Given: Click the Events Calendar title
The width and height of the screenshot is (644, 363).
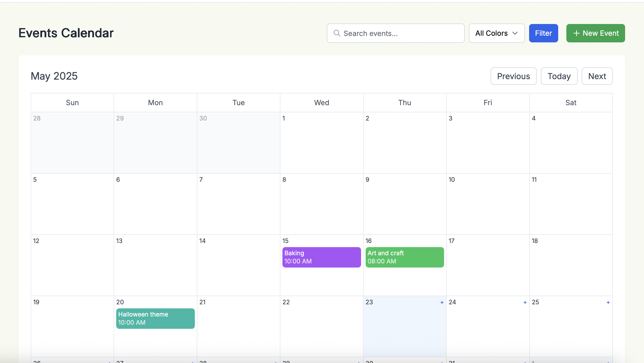Looking at the screenshot, I should [66, 33].
